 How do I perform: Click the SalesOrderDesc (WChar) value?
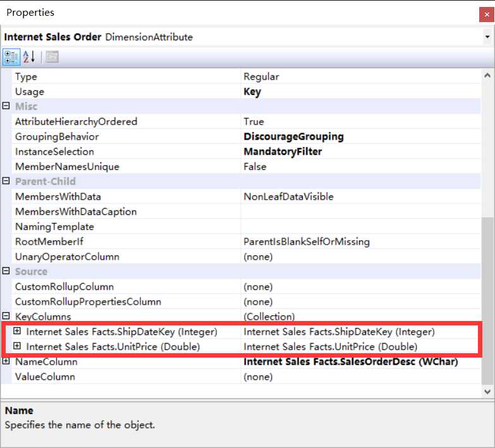350,361
